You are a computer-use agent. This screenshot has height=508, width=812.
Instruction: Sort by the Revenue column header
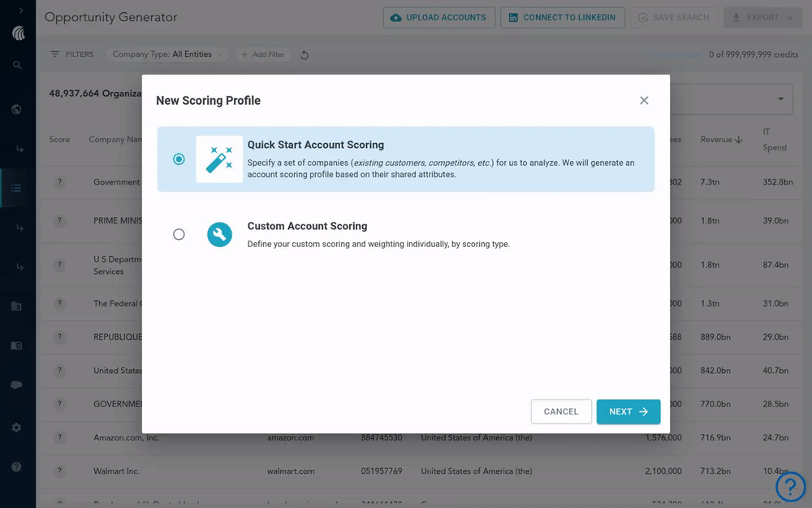coord(721,140)
